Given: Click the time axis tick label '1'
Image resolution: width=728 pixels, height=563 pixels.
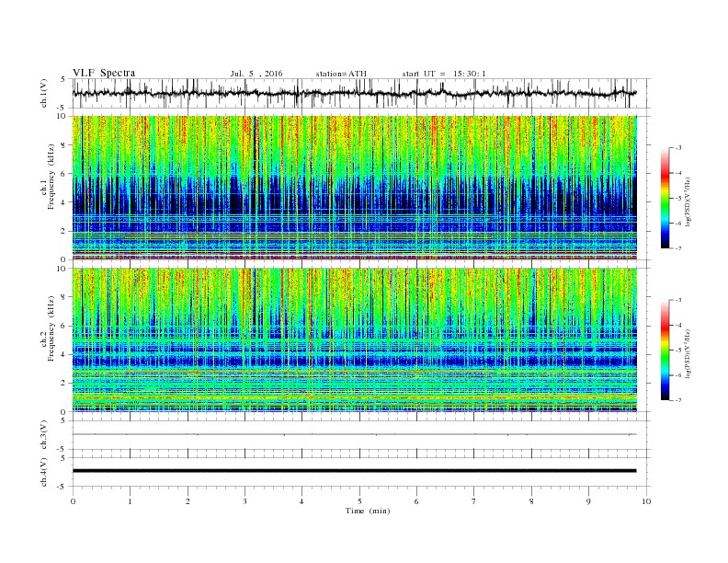Looking at the screenshot, I should (130, 501).
